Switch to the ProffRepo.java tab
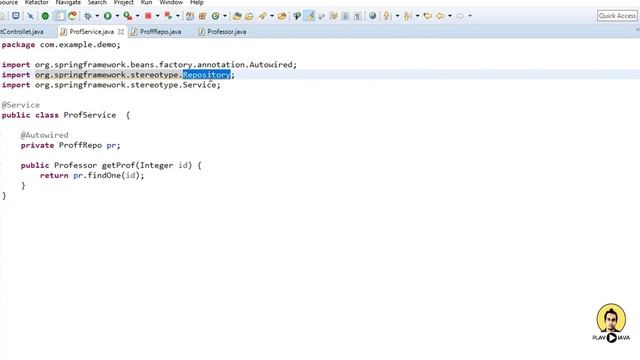The image size is (640, 360). pos(160,31)
